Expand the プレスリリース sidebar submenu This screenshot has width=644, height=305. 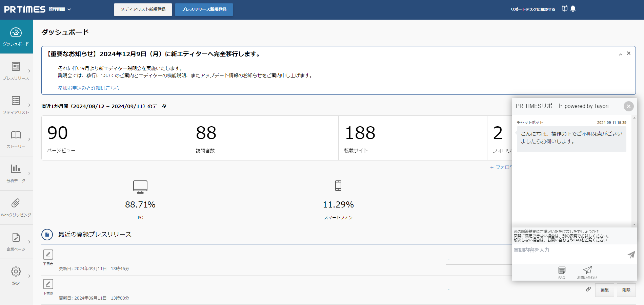coord(29,71)
